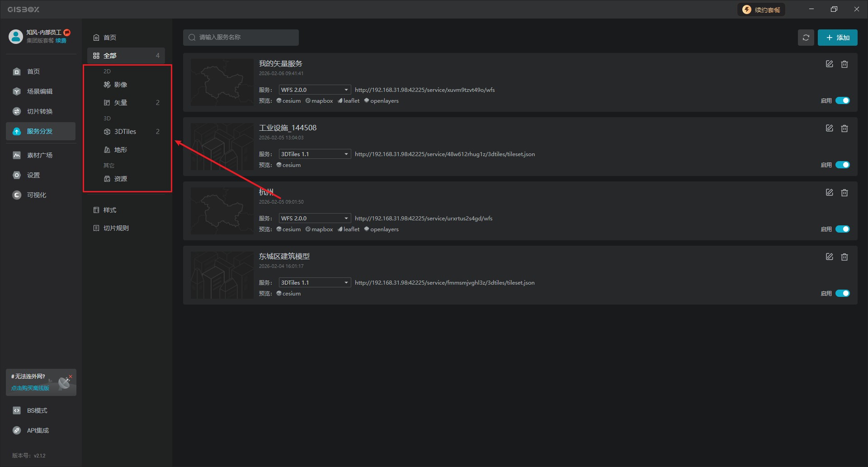The width and height of the screenshot is (868, 467).
Task: Disable the 我的矢量服务 service toggle
Action: 842,100
